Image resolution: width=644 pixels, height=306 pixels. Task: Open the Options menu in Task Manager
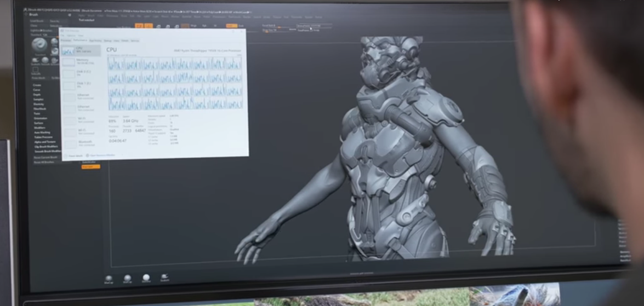click(71, 35)
